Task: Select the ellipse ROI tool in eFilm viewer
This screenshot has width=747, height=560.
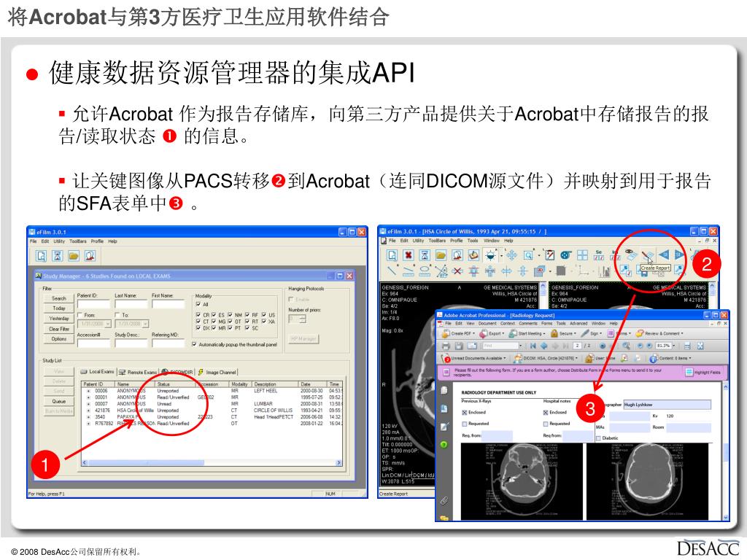Action: click(425, 271)
